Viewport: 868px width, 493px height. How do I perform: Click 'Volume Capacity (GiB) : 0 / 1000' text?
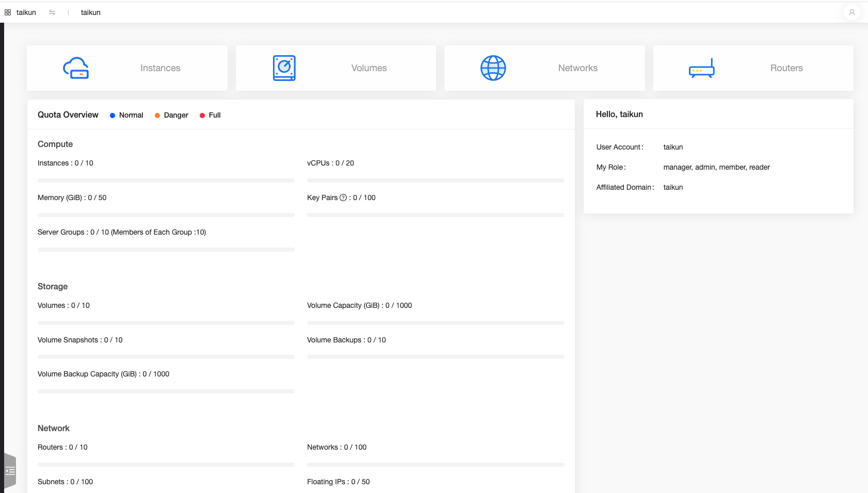coord(360,305)
